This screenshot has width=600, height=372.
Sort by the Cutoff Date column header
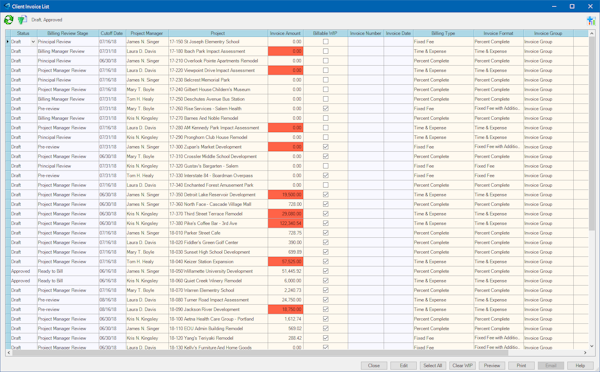(112, 33)
